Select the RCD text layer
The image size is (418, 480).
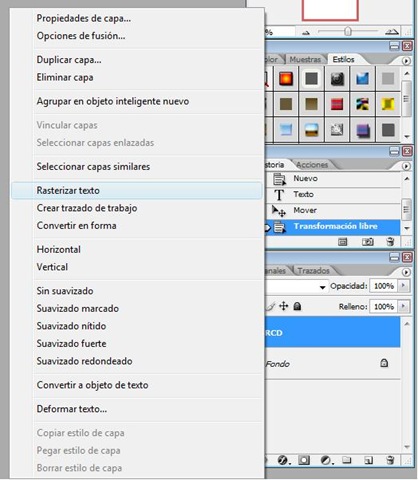[x=333, y=332]
